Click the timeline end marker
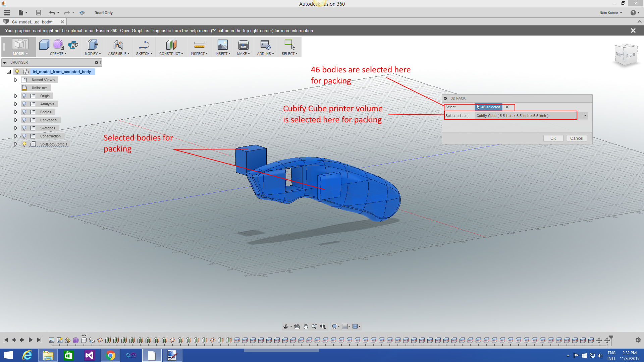 (611, 339)
